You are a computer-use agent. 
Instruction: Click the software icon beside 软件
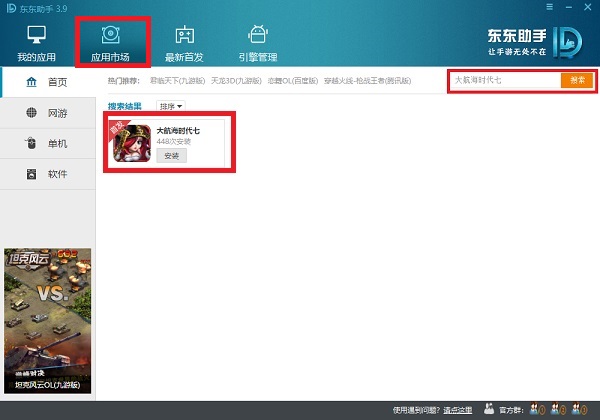tap(31, 174)
